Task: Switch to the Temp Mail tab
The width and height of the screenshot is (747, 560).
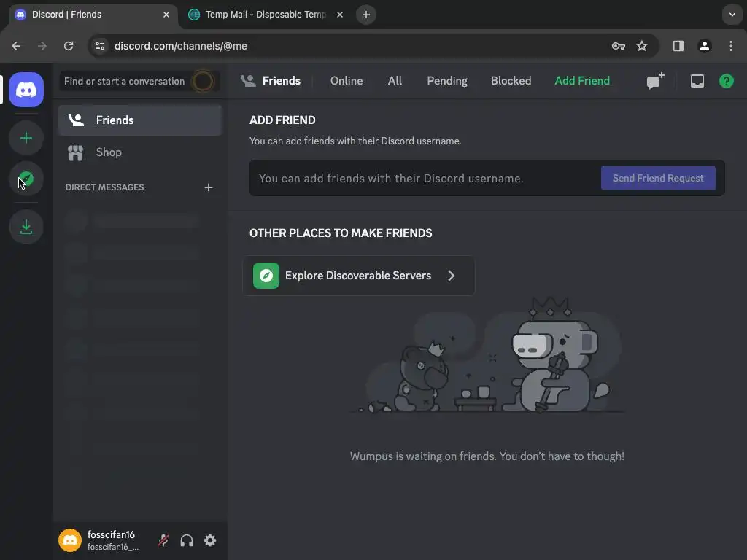Action: [264, 15]
